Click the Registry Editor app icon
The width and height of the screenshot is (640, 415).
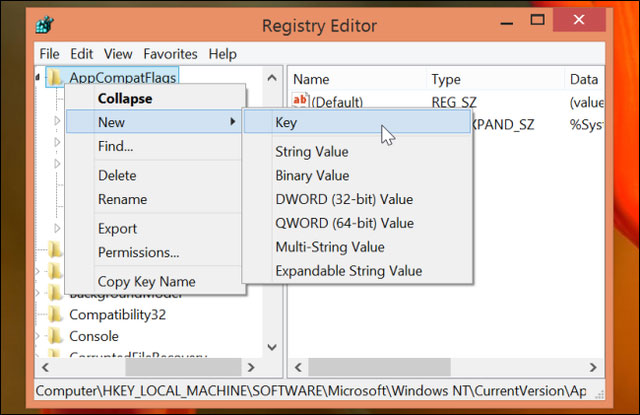45,25
